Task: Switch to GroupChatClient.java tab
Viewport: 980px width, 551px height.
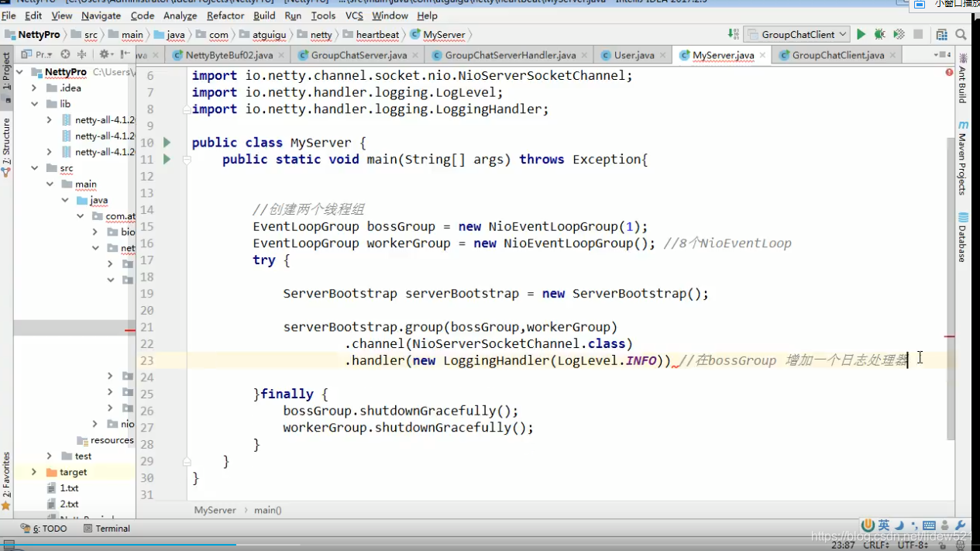Action: point(837,55)
